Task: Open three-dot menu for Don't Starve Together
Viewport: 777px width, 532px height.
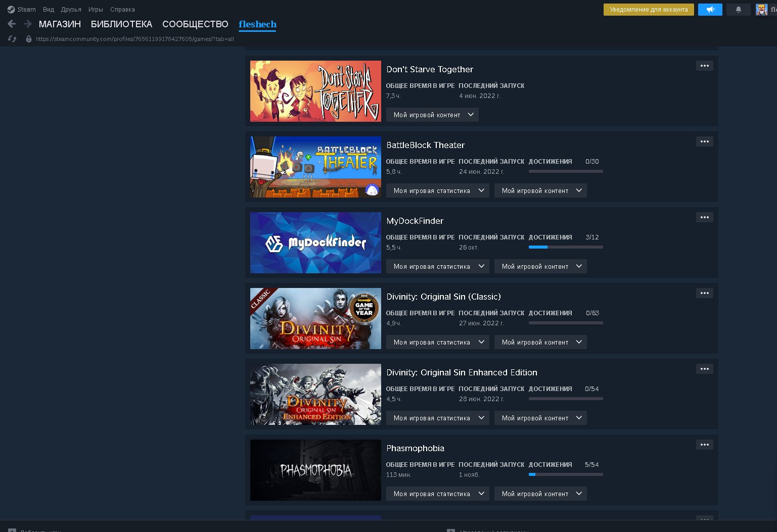Action: 704,66
